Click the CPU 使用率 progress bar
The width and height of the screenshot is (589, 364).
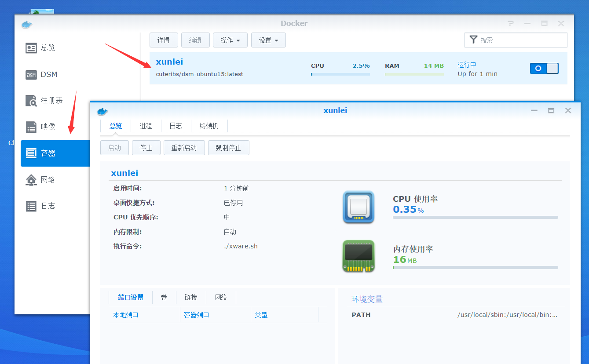coord(476,217)
